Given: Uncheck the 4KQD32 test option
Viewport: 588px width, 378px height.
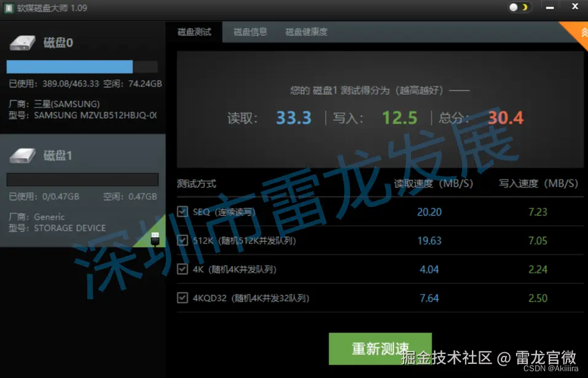Looking at the screenshot, I should pyautogui.click(x=182, y=298).
